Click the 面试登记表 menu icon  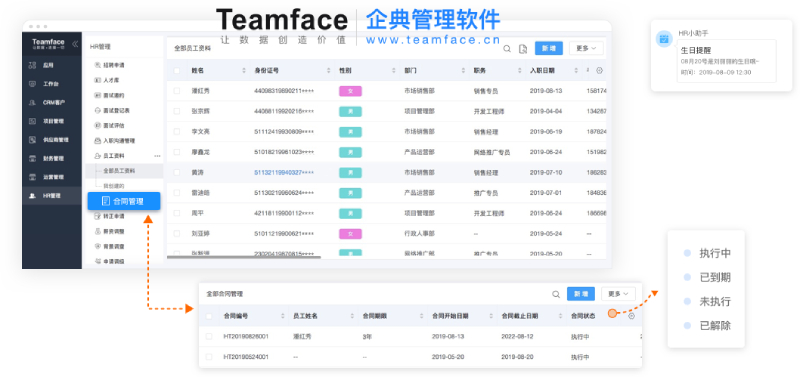click(x=98, y=110)
